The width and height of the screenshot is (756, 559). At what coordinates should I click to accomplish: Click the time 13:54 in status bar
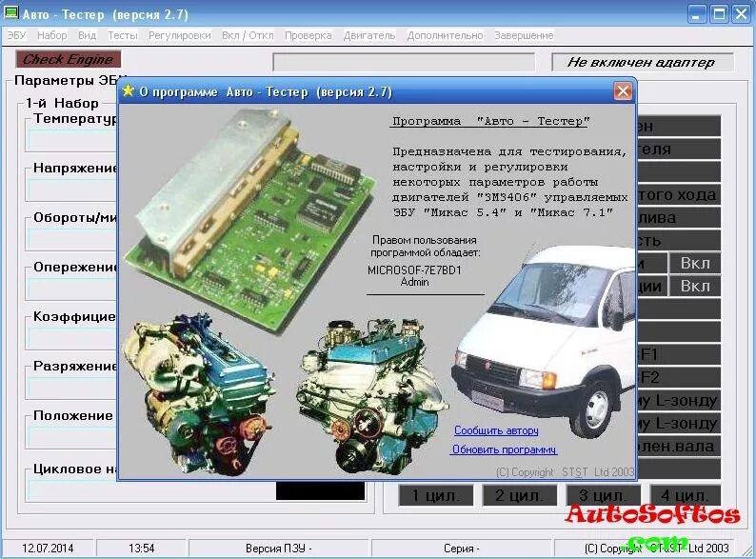141,549
